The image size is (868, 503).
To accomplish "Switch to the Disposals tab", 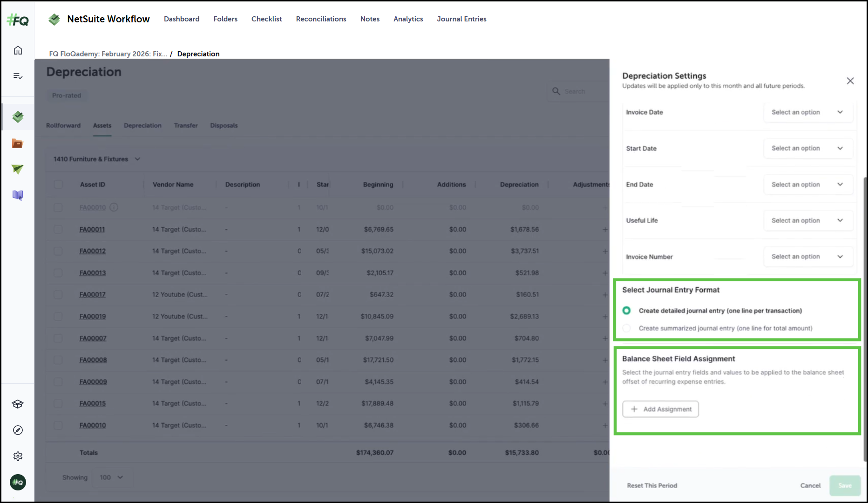I will [x=224, y=126].
